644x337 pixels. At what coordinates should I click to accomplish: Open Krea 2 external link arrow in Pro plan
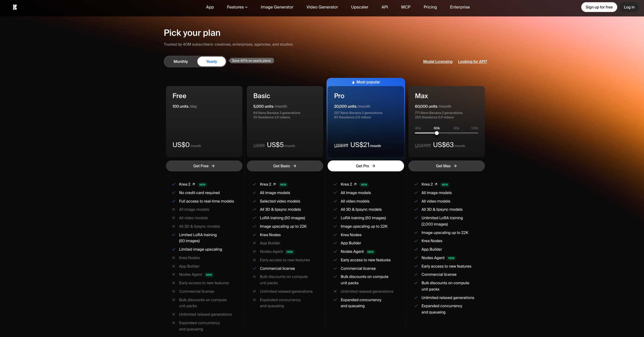coord(355,184)
